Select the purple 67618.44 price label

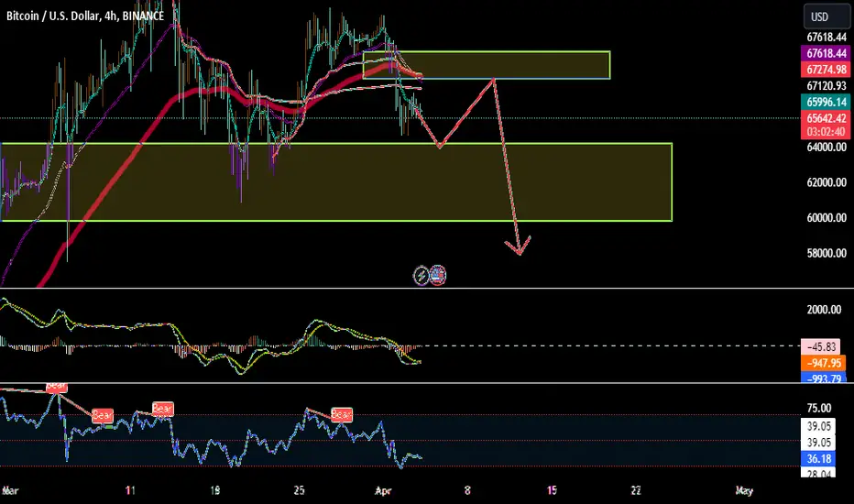[x=825, y=53]
